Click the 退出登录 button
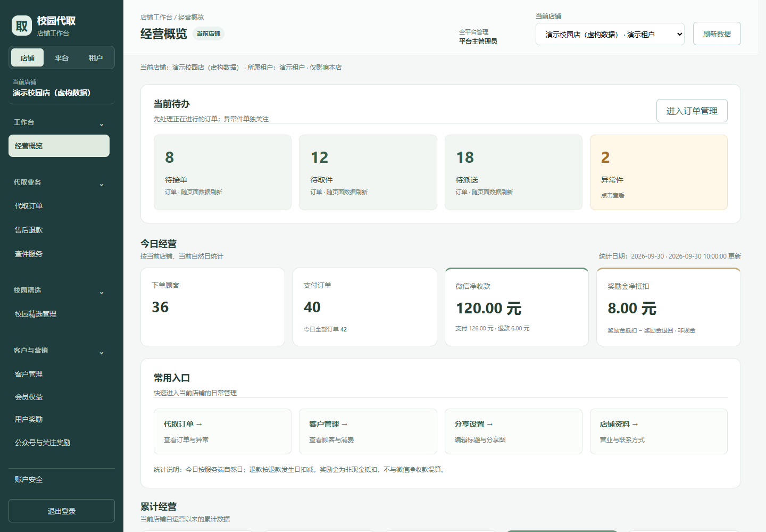766x532 pixels. pyautogui.click(x=62, y=511)
